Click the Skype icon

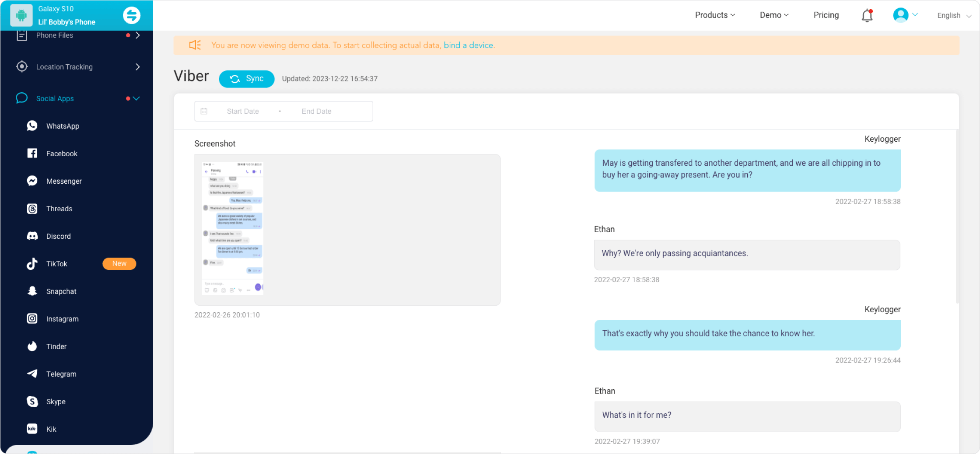coord(32,402)
